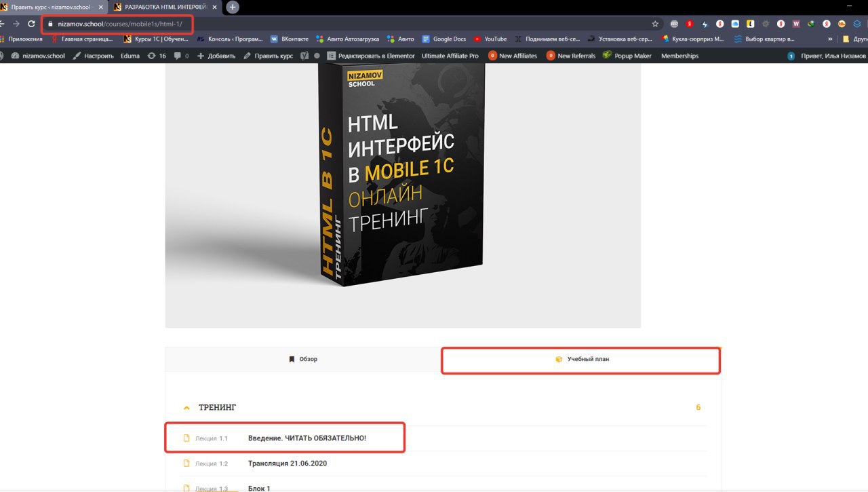
Task: Click 'Настроить' customize in admin bar
Action: point(93,56)
